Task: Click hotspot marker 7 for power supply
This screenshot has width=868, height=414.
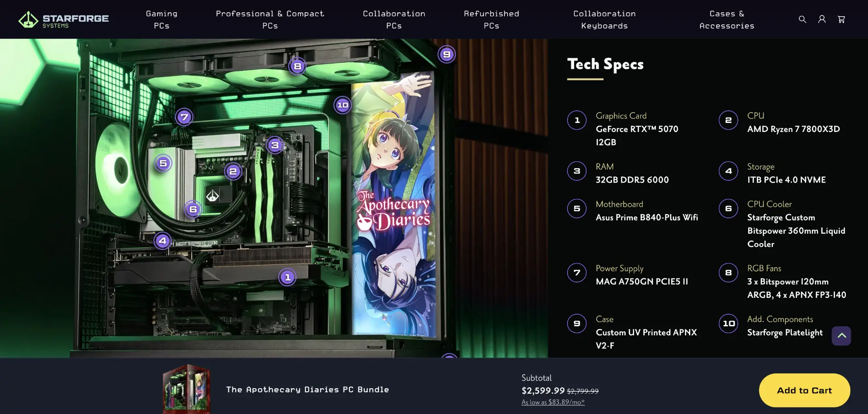Action: click(184, 118)
